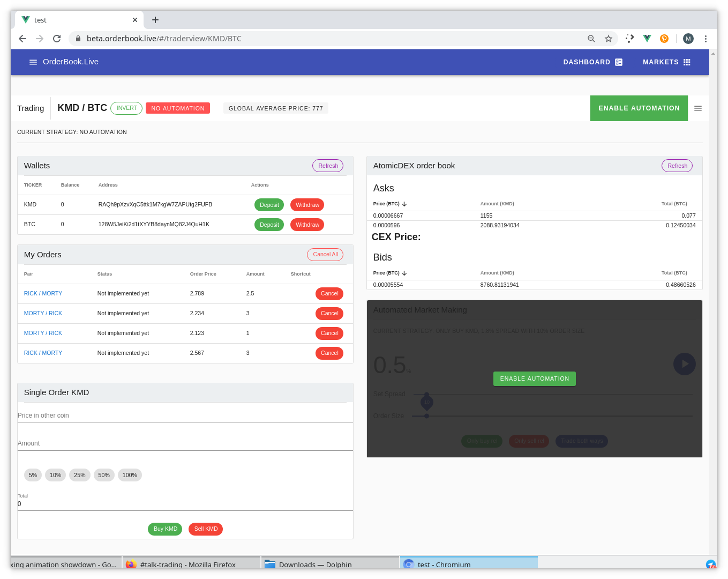Bookmark this page with the star icon
728x579 pixels.
pyautogui.click(x=609, y=39)
